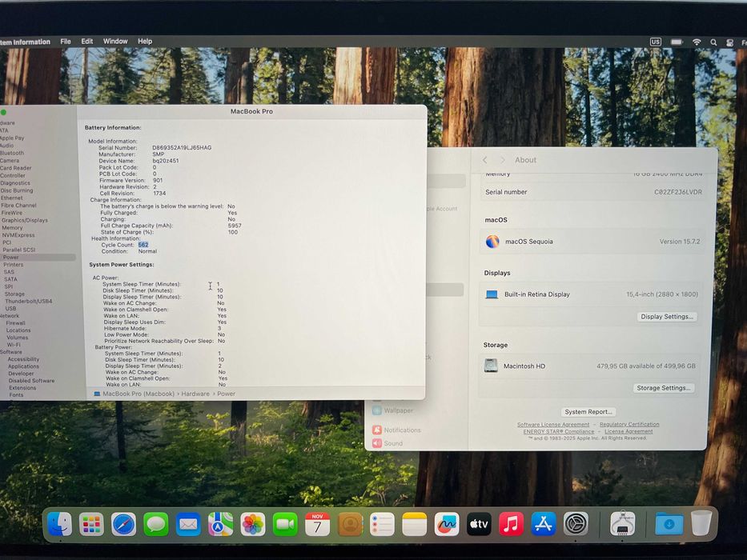Open Finder from the Dock
This screenshot has height=560, width=747.
point(59,524)
